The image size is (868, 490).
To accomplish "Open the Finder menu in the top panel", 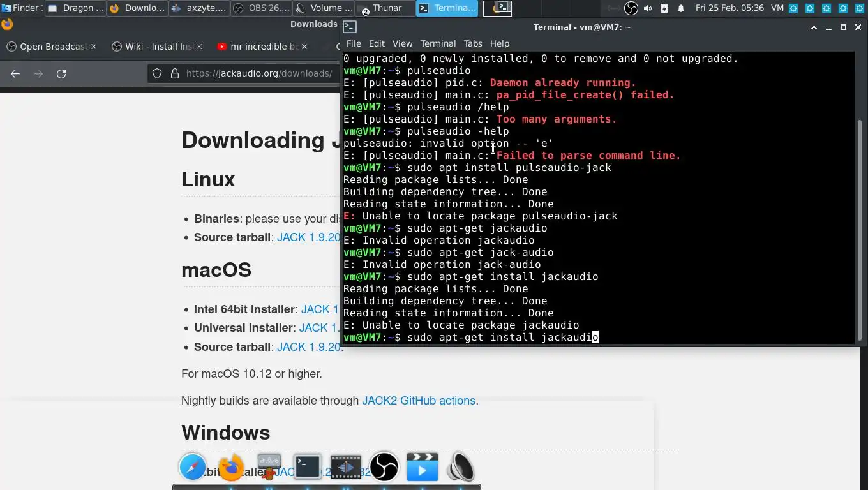I will [22, 8].
